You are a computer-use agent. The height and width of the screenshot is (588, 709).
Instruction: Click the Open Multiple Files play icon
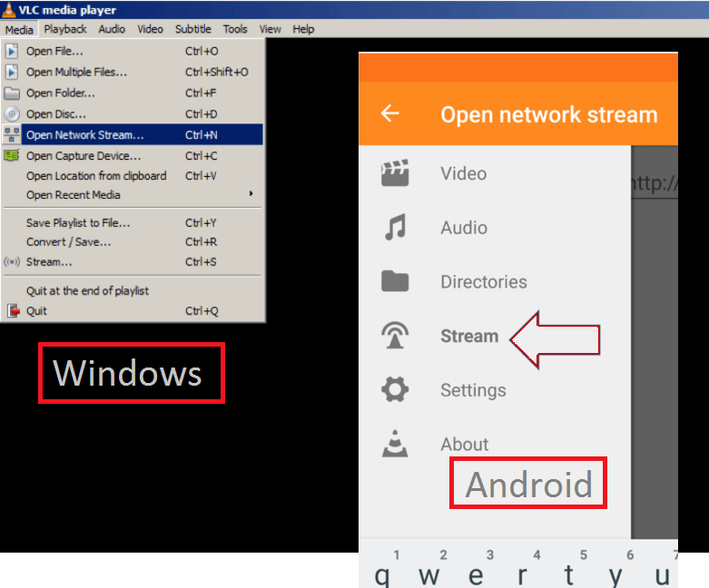tap(12, 72)
